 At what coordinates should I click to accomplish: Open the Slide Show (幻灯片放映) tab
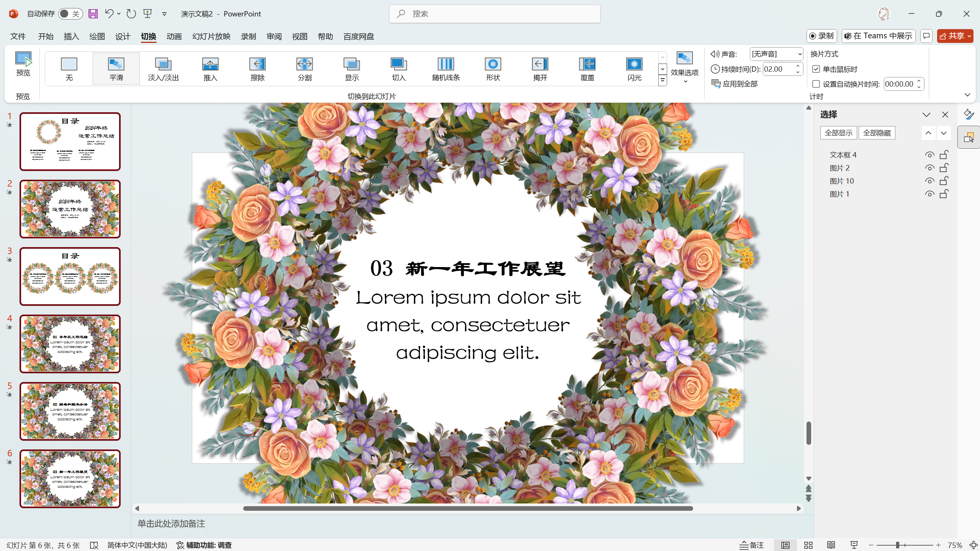(211, 36)
